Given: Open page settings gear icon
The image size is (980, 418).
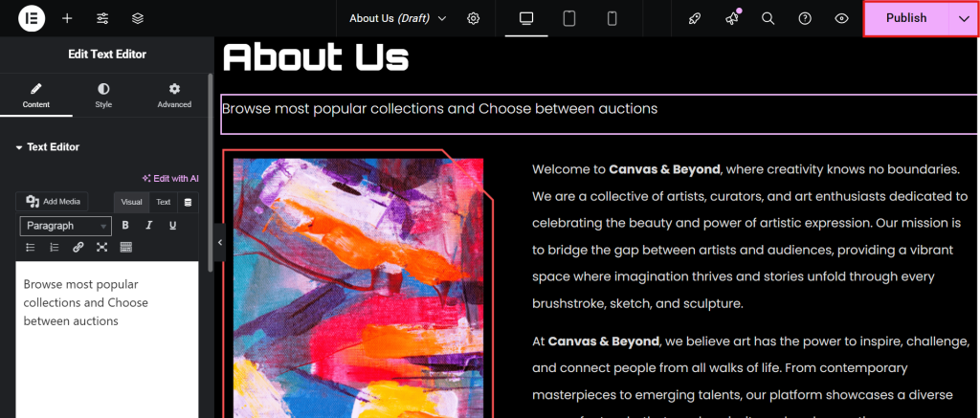Looking at the screenshot, I should pos(474,18).
